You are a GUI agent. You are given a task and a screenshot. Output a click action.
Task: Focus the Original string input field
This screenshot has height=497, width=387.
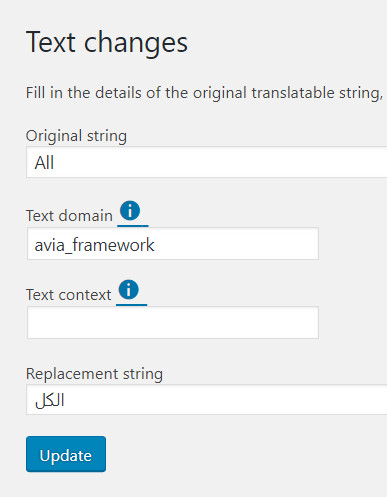207,162
